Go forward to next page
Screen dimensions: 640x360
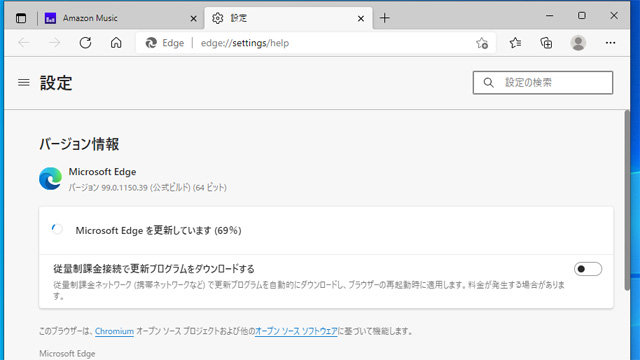coord(54,42)
